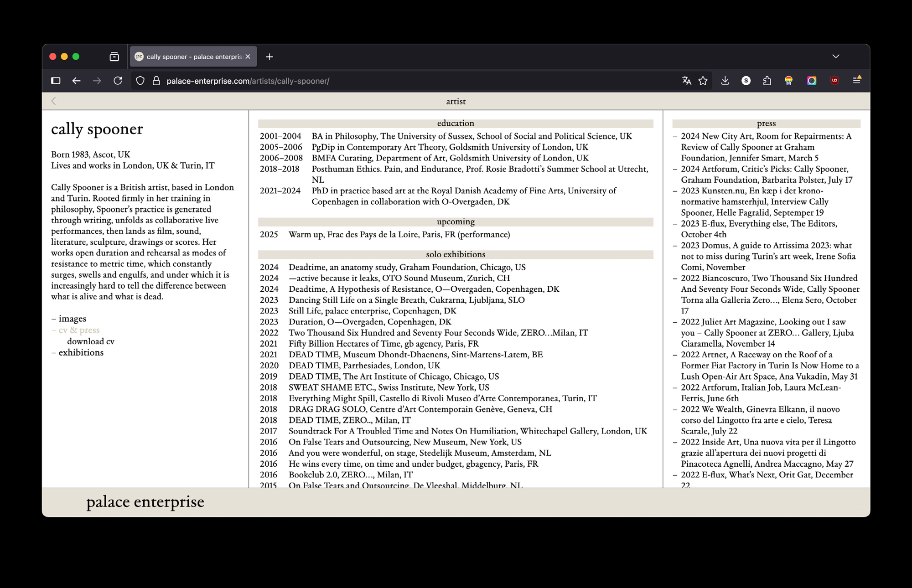Click the artist header label
The height and width of the screenshot is (588, 912).
pyautogui.click(x=456, y=102)
